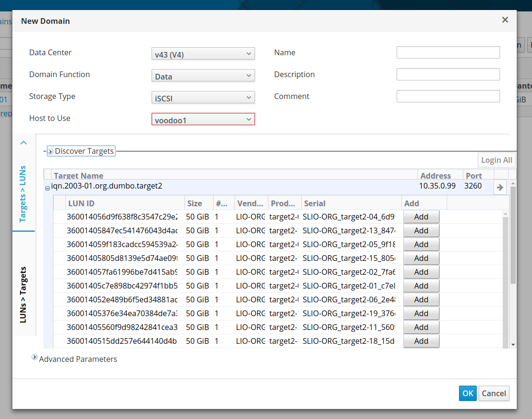Open the Host to Use dropdown

[x=203, y=120]
